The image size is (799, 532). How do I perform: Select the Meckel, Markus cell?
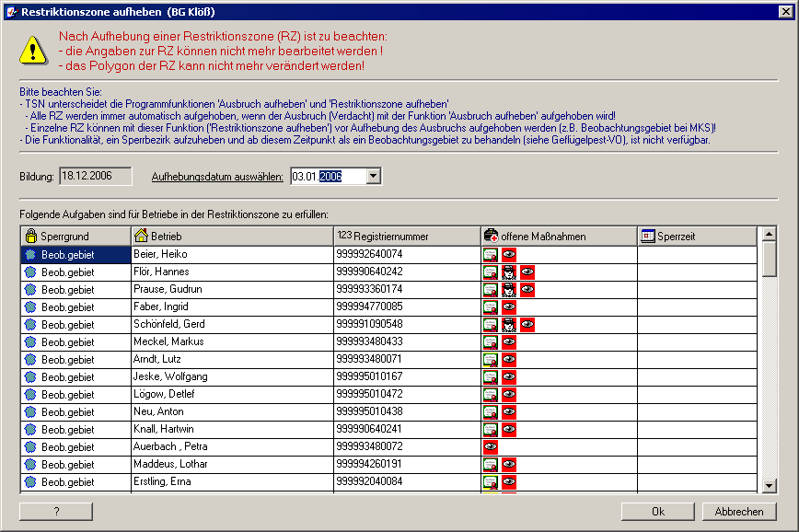point(232,341)
